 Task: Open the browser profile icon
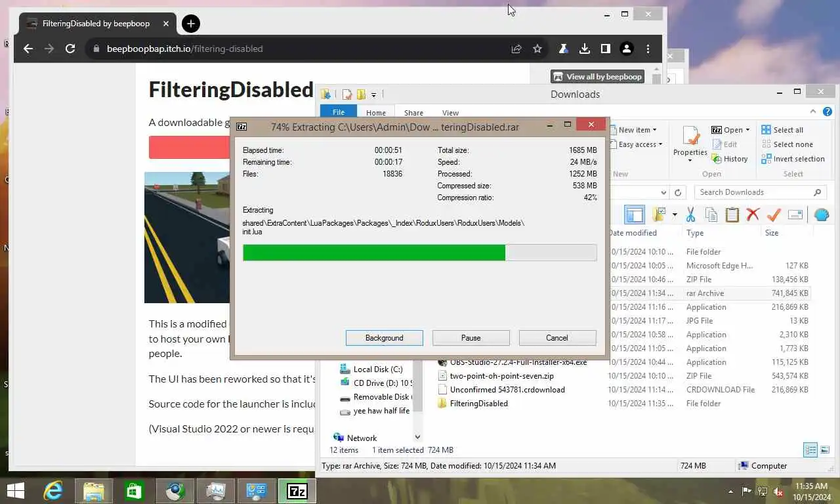click(x=626, y=49)
